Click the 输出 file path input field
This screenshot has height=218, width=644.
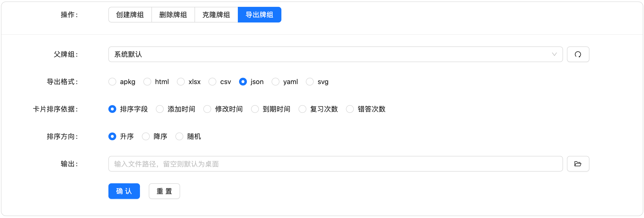[335, 164]
